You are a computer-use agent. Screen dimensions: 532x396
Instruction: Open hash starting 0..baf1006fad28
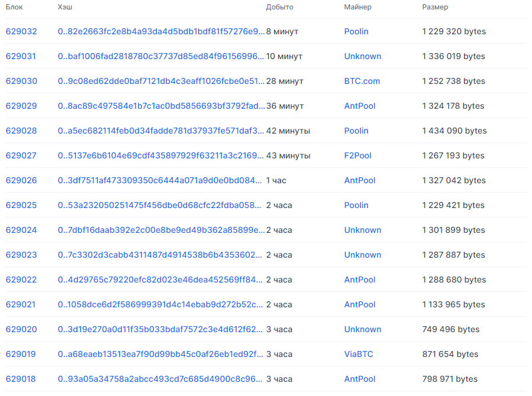[161, 56]
